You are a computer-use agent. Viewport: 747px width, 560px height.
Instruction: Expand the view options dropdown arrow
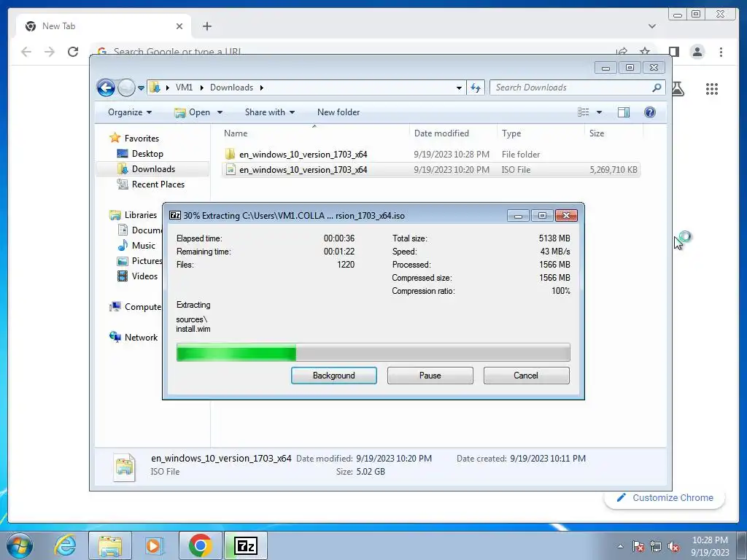pos(600,112)
